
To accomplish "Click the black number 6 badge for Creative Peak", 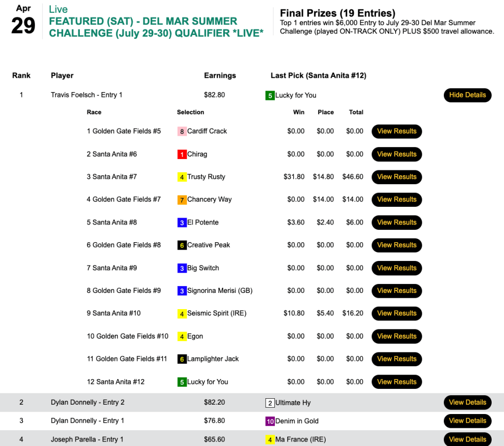I will tap(182, 245).
